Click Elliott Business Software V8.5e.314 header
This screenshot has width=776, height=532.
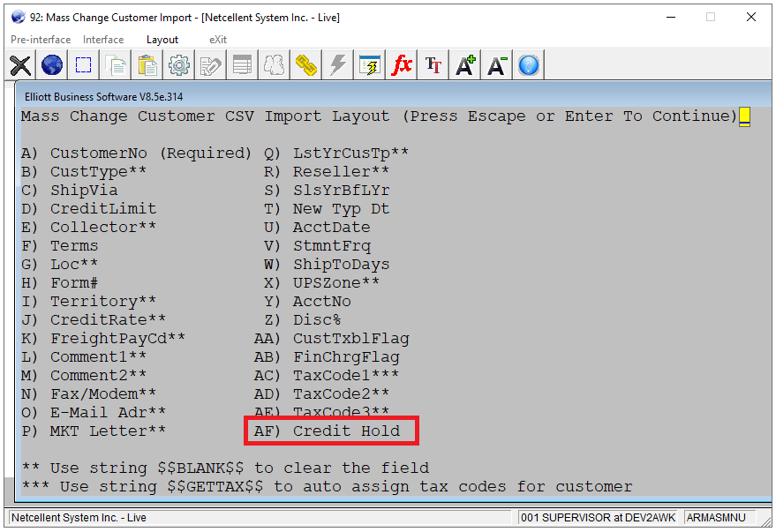tap(104, 97)
